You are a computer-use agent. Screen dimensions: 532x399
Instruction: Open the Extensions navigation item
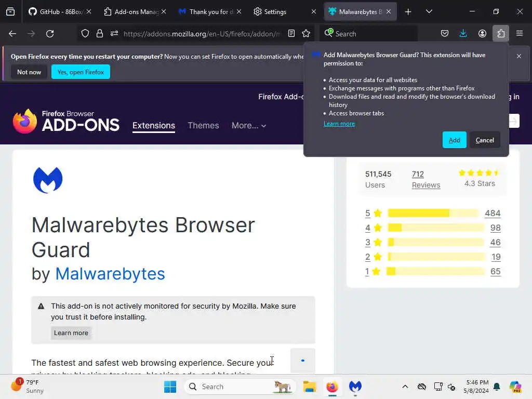click(x=154, y=125)
